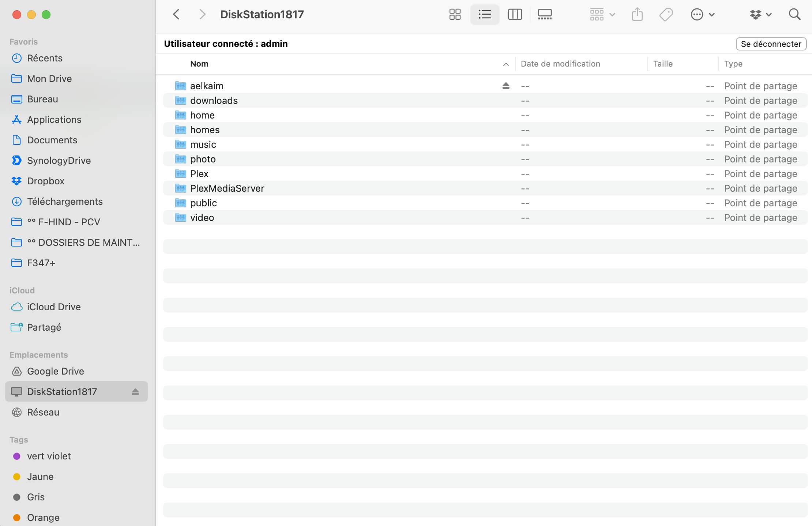This screenshot has height=526, width=812.
Task: Select the Orange tag in the sidebar
Action: point(43,518)
